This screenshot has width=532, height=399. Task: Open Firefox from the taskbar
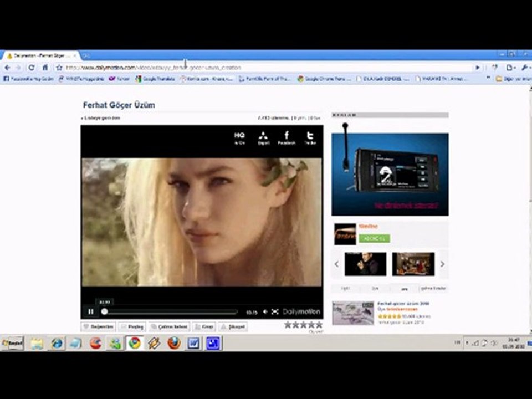(173, 344)
